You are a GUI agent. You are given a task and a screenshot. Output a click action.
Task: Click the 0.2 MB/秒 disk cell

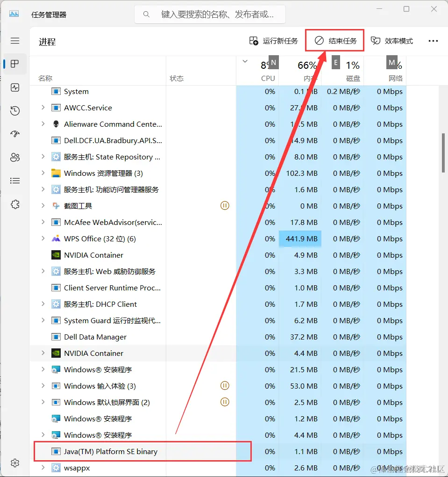[x=342, y=91]
